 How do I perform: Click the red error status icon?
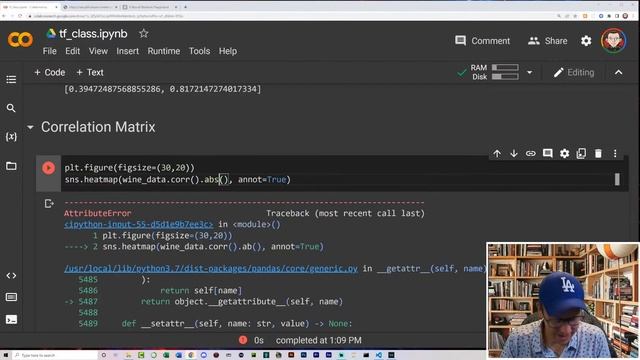243,340
